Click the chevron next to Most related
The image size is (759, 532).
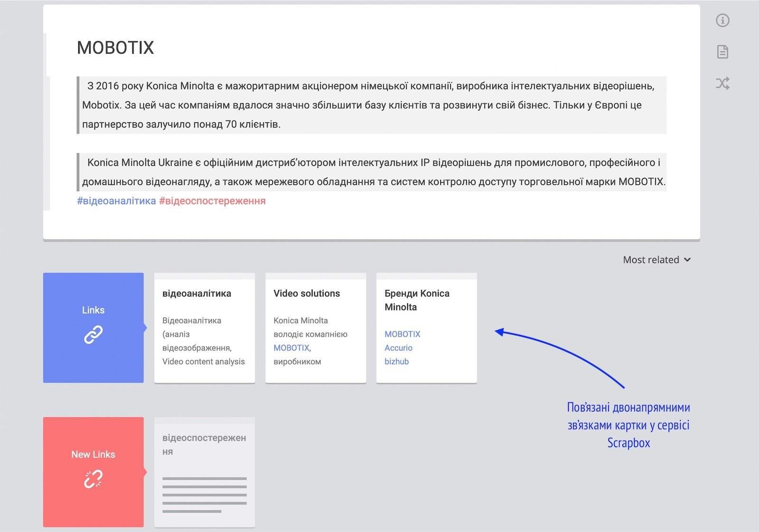pyautogui.click(x=687, y=260)
